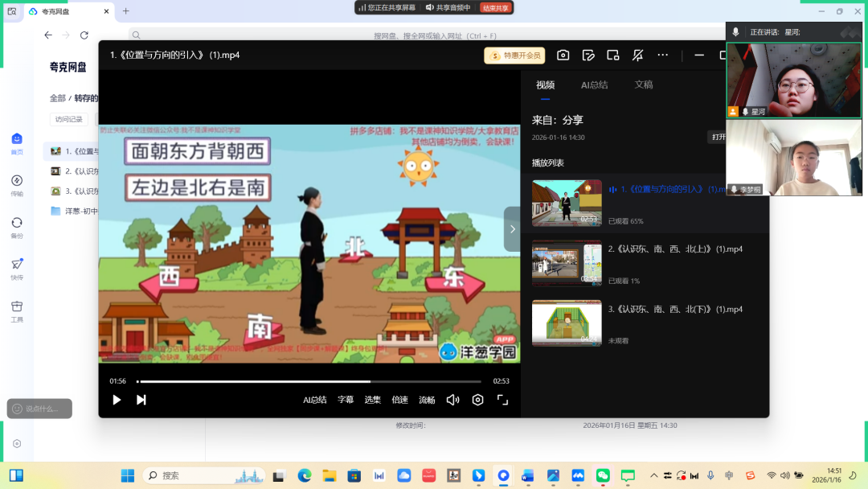Select first file row 1.《位置与

tap(72, 151)
